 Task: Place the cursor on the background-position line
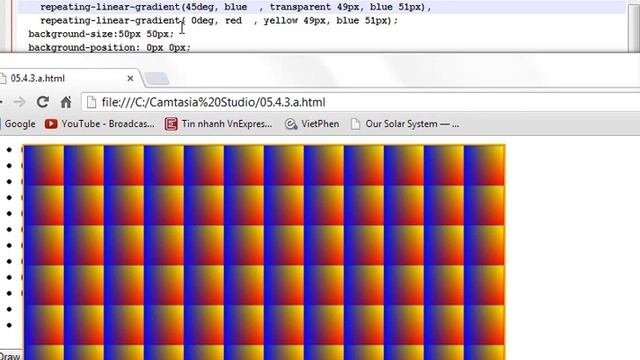click(109, 47)
